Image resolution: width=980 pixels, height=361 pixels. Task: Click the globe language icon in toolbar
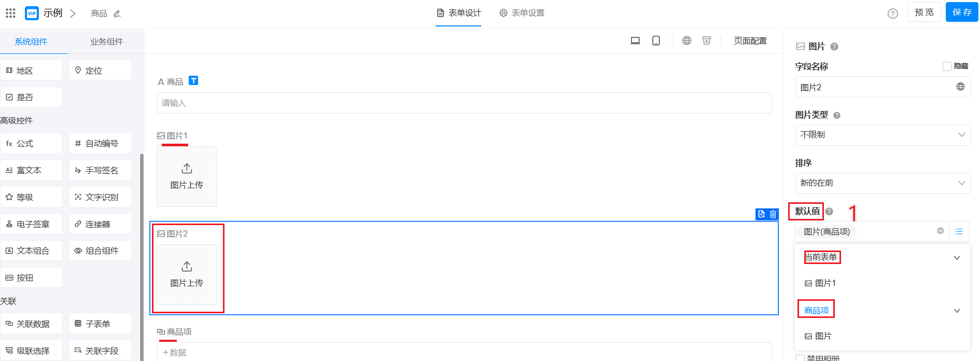(687, 40)
